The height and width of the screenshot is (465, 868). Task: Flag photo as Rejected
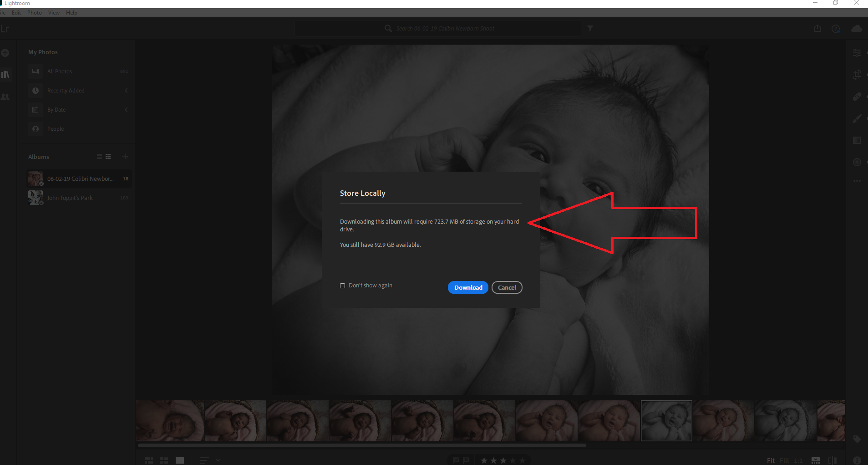[x=466, y=460]
